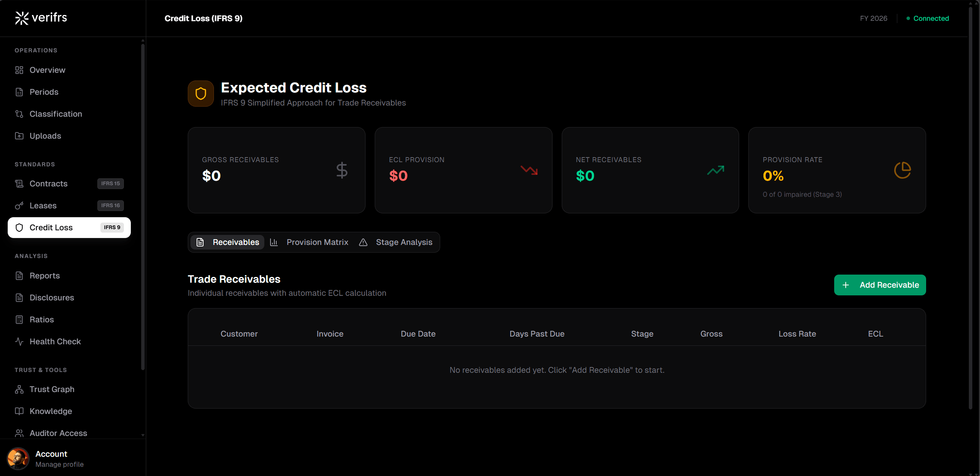Click the Credit Loss shield icon
This screenshot has width=980, height=476.
coord(20,227)
